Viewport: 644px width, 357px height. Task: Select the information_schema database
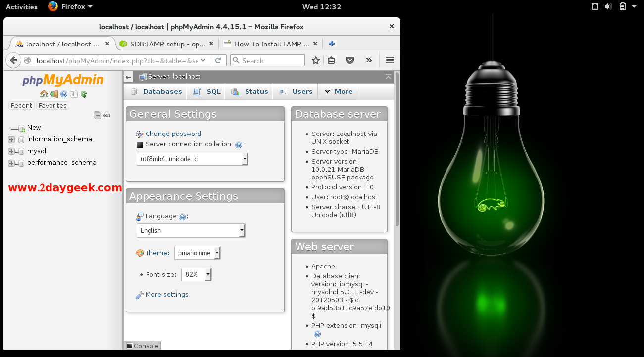coord(59,139)
